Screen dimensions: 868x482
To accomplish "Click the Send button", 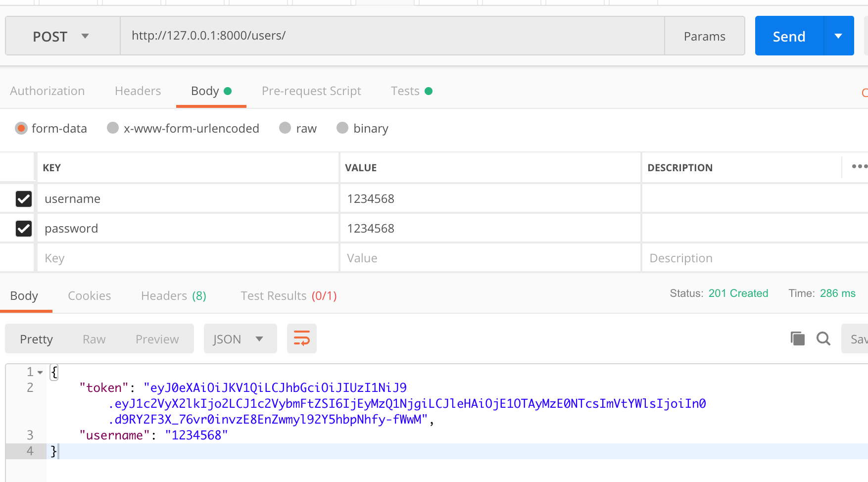I will [789, 36].
